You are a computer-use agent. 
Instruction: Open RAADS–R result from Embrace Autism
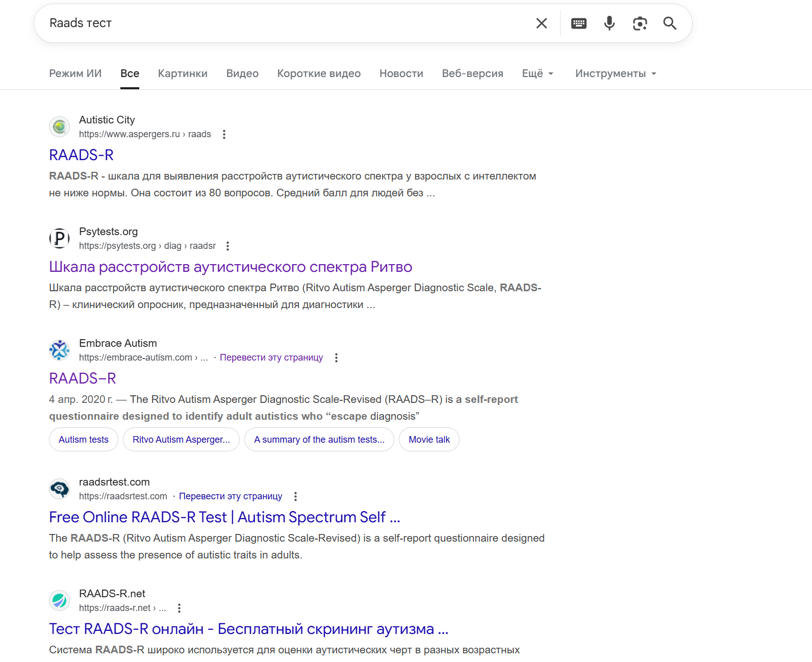click(x=83, y=378)
